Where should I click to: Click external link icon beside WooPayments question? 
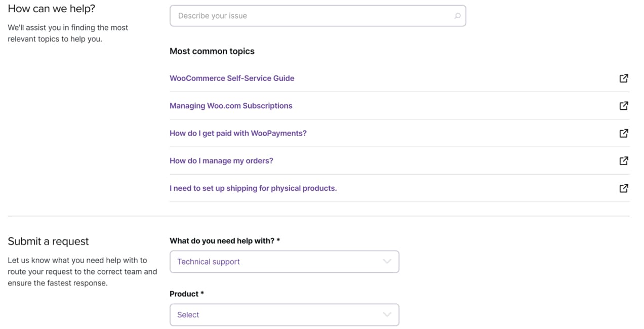624,133
